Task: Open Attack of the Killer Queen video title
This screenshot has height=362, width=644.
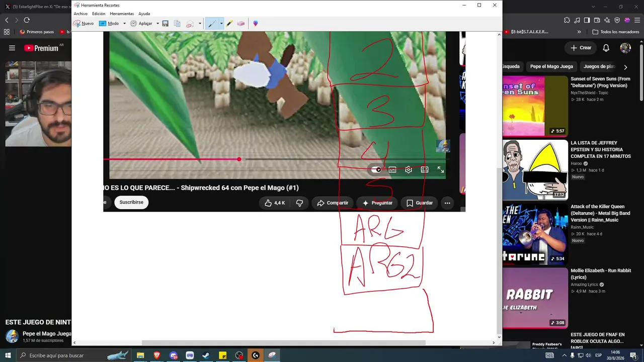Action: (x=600, y=213)
